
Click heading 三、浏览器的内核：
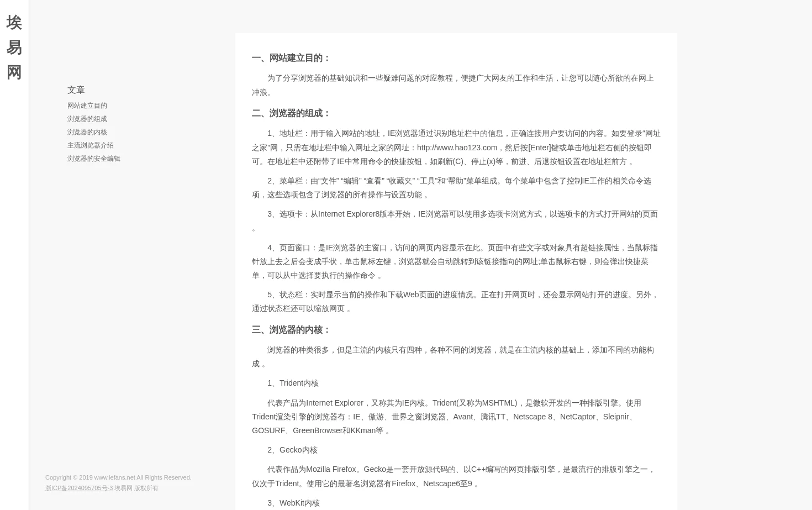pos(291,330)
